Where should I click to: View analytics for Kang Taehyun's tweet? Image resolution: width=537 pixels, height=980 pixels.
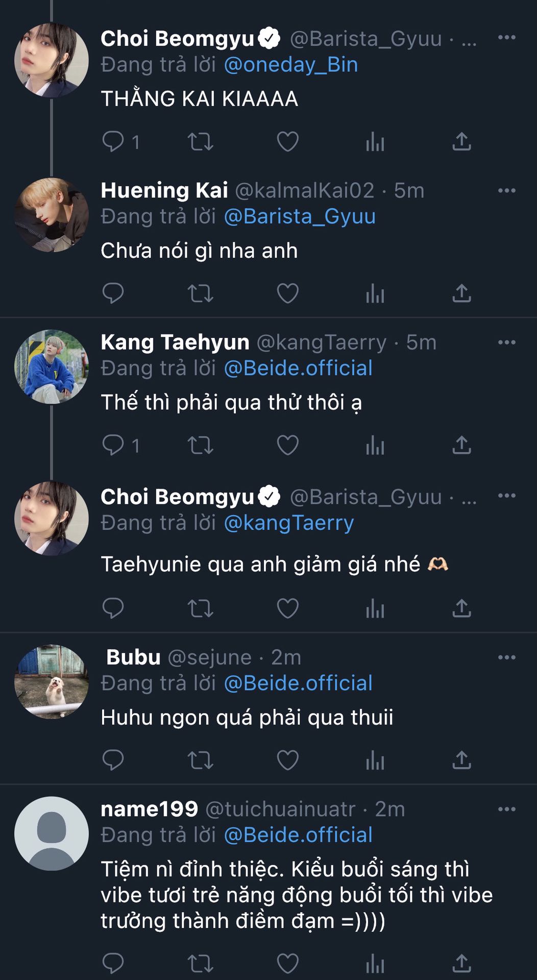click(375, 445)
